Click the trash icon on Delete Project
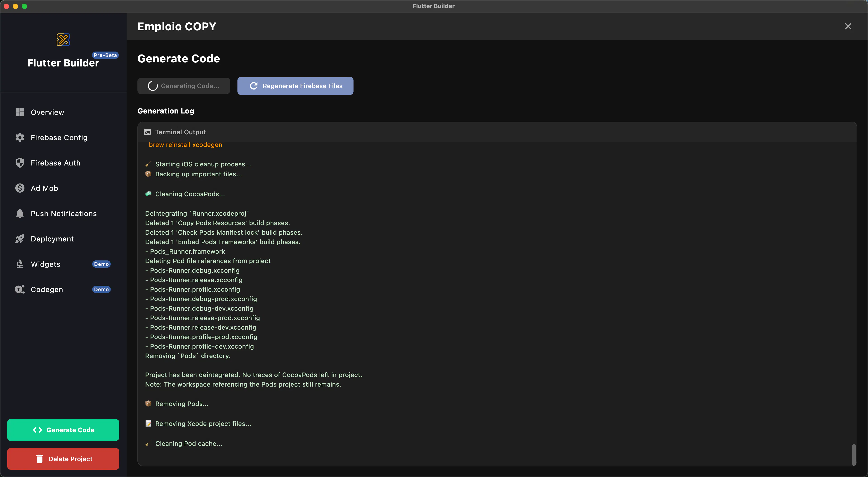 pos(39,459)
